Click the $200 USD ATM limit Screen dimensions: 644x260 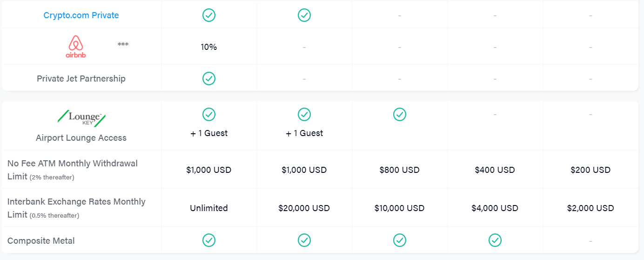pyautogui.click(x=590, y=170)
